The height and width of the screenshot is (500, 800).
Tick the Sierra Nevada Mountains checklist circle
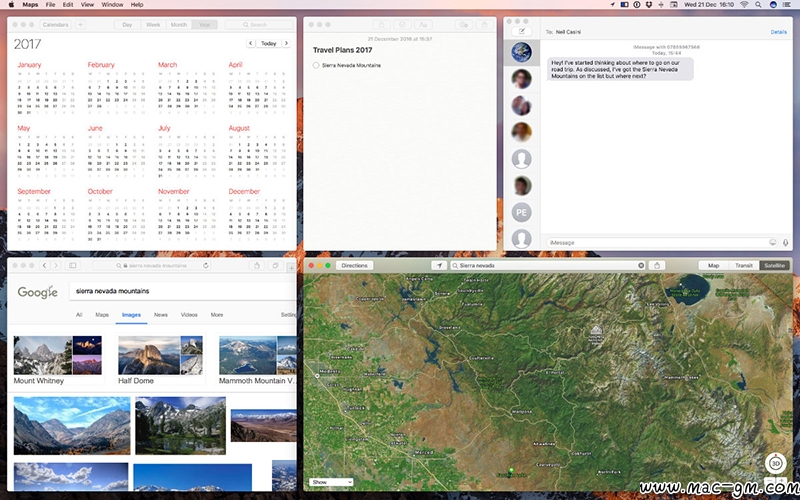tap(316, 65)
